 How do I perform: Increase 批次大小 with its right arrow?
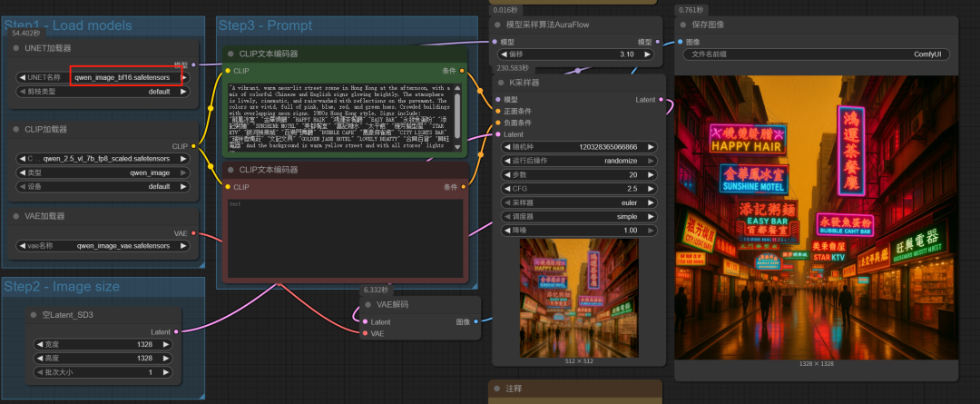pos(166,372)
